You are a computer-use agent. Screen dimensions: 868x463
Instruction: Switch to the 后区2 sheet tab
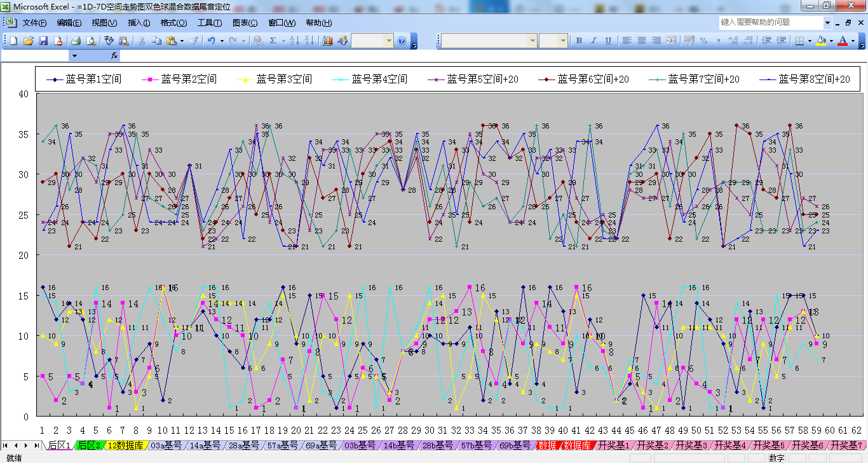pos(90,445)
